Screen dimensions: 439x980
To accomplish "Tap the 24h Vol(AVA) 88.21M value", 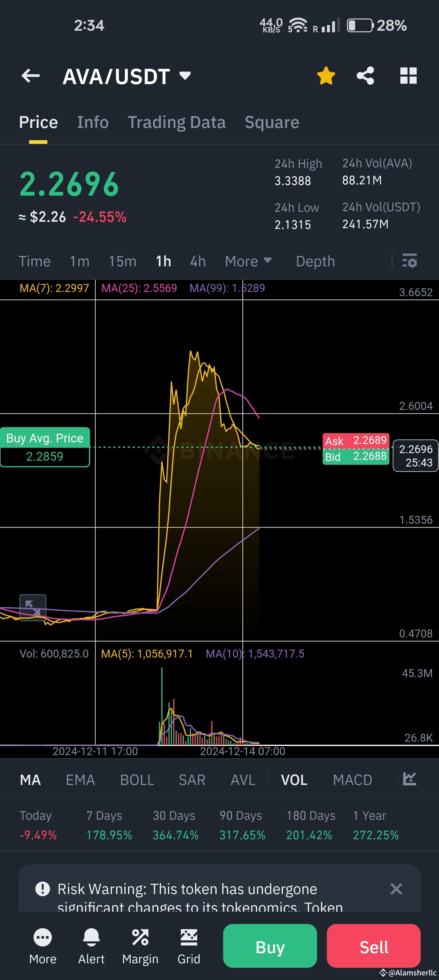I will click(362, 180).
